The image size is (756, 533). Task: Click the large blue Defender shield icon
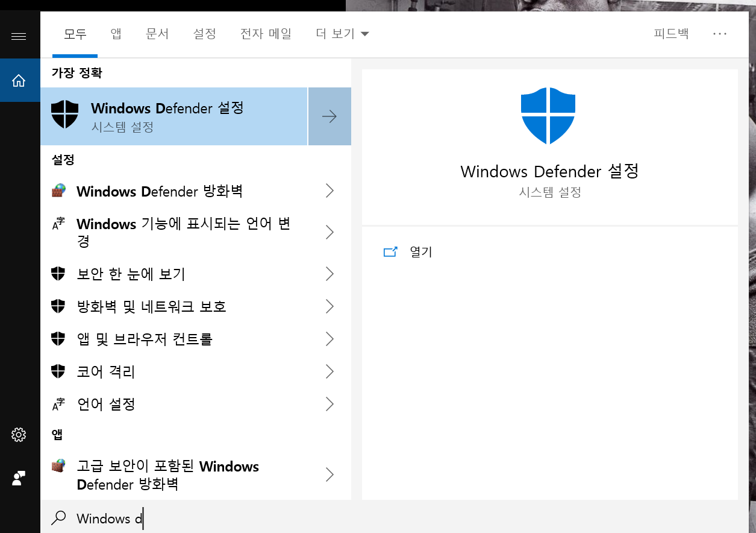click(x=548, y=115)
